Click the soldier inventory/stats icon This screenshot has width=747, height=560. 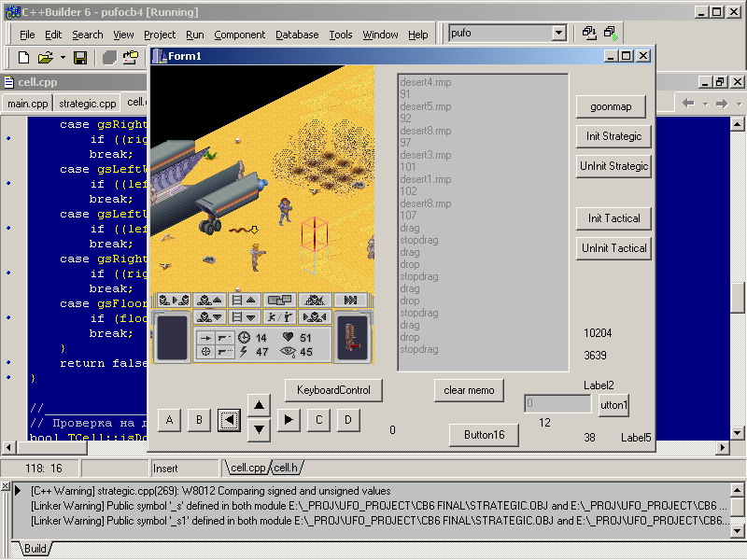pos(315,300)
